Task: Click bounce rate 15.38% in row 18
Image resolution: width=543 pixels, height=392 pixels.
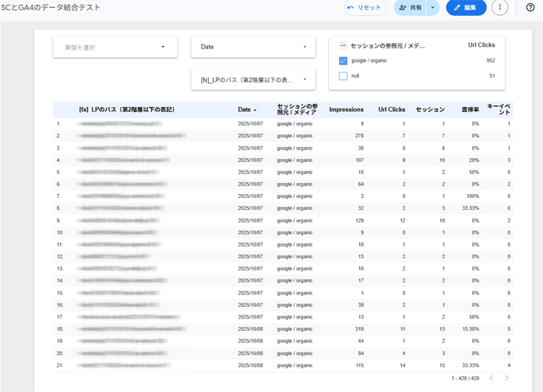Action: pyautogui.click(x=471, y=329)
